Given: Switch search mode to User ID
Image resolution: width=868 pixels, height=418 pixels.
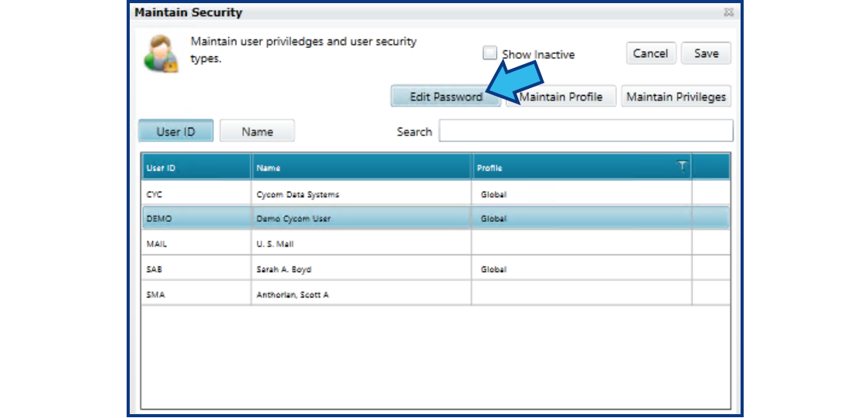Looking at the screenshot, I should (x=175, y=131).
